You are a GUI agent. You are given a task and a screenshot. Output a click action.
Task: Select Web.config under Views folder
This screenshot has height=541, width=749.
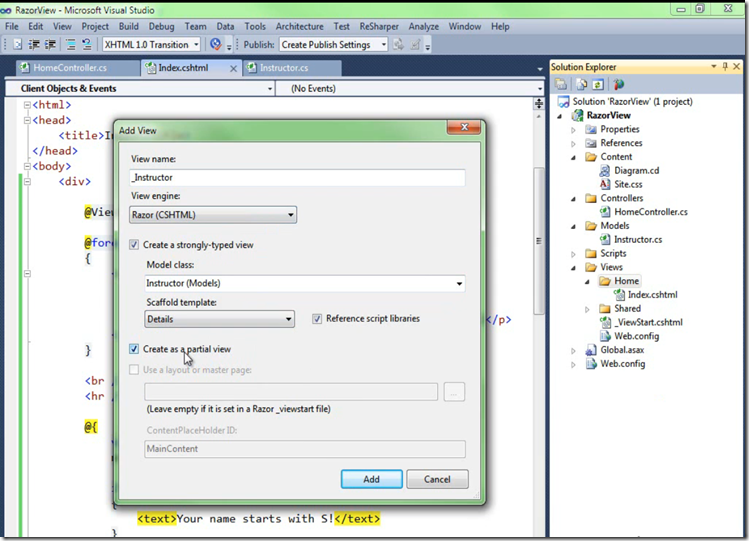click(636, 336)
